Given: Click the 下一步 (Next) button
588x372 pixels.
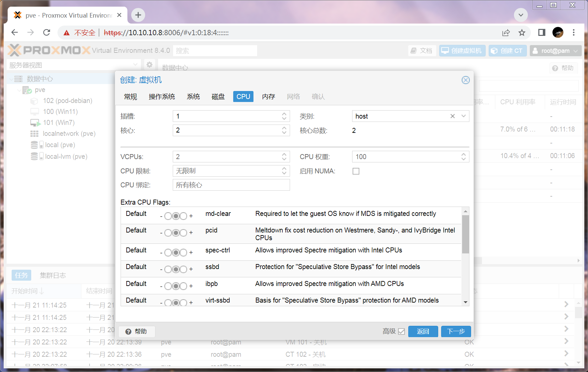Looking at the screenshot, I should [456, 331].
